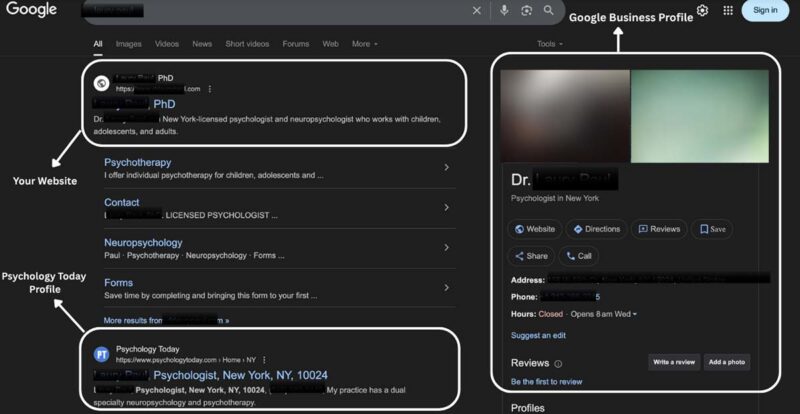Screen dimensions: 800x414
Task: Select the All tab
Action: click(98, 44)
